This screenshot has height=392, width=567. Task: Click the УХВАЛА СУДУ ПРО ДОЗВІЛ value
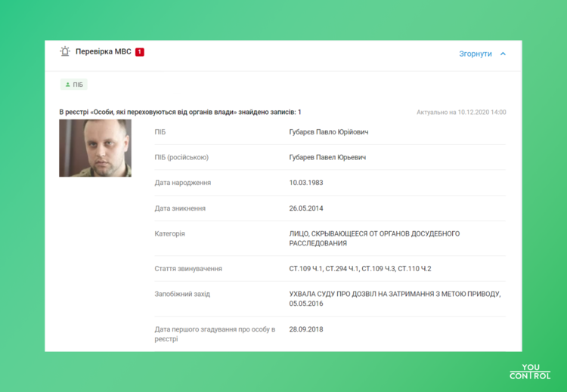[x=395, y=299]
